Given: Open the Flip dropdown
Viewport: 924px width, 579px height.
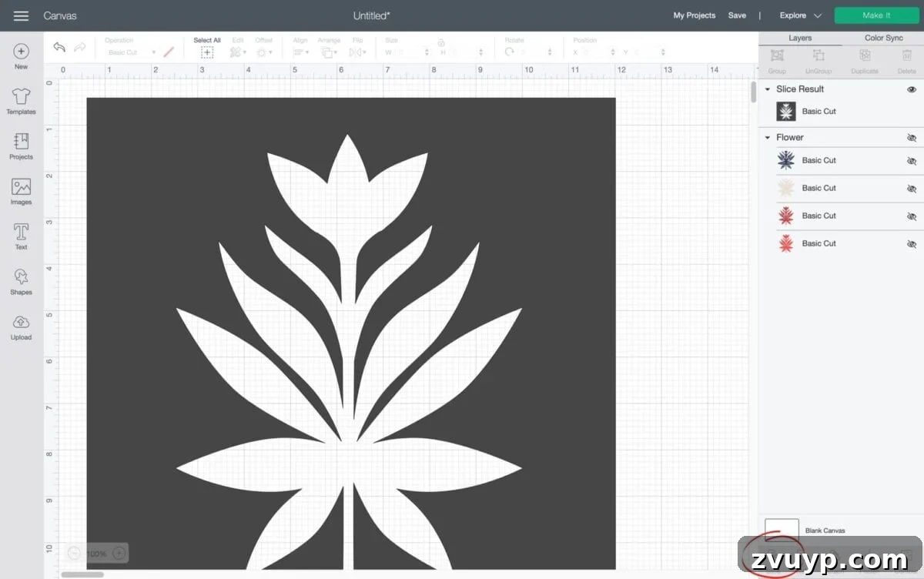Looking at the screenshot, I should tap(357, 52).
